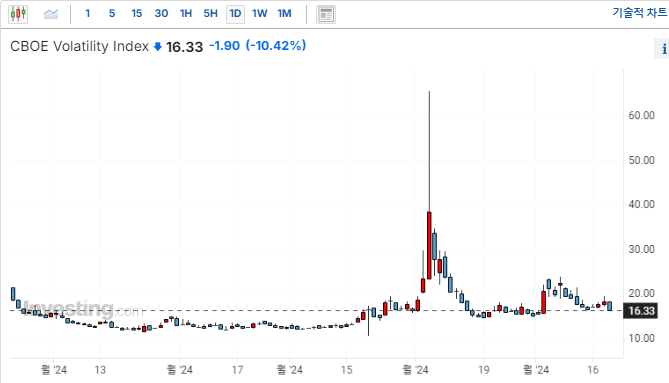Select the 5 minute interval
669x383 pixels.
click(x=112, y=14)
